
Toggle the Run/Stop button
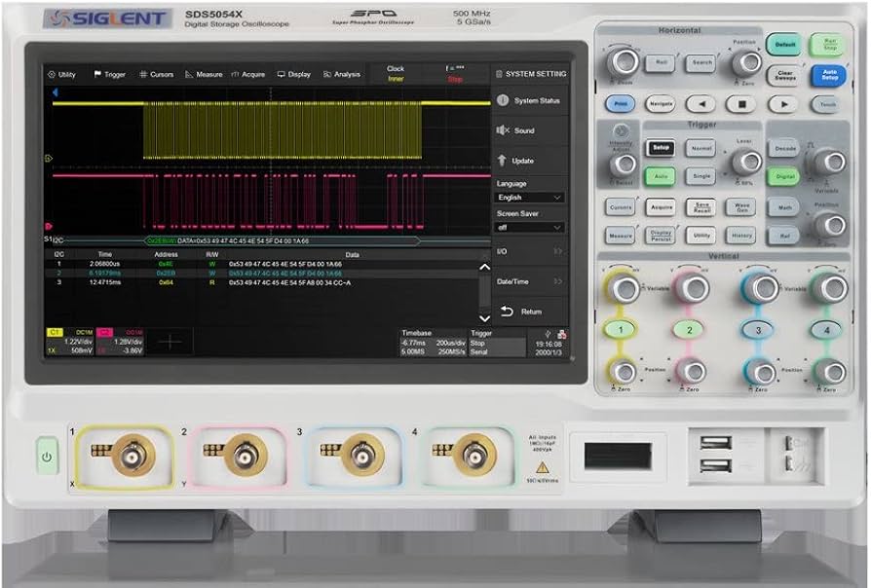pyautogui.click(x=827, y=45)
